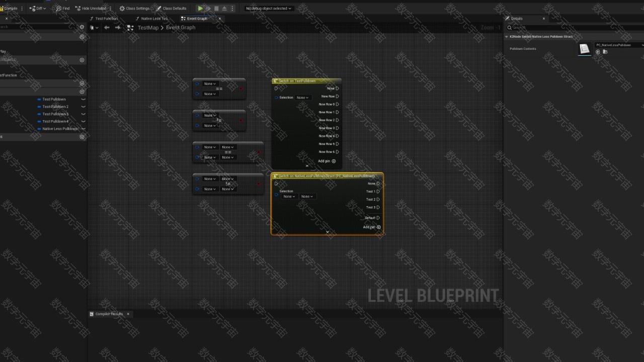Close the Compiler Results tab
644x362 pixels.
(x=128, y=314)
